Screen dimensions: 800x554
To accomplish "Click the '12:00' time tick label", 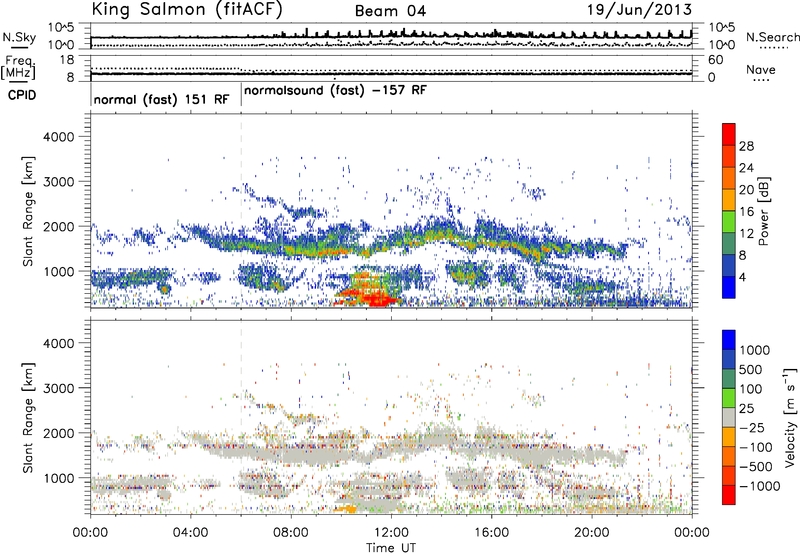I will point(391,533).
